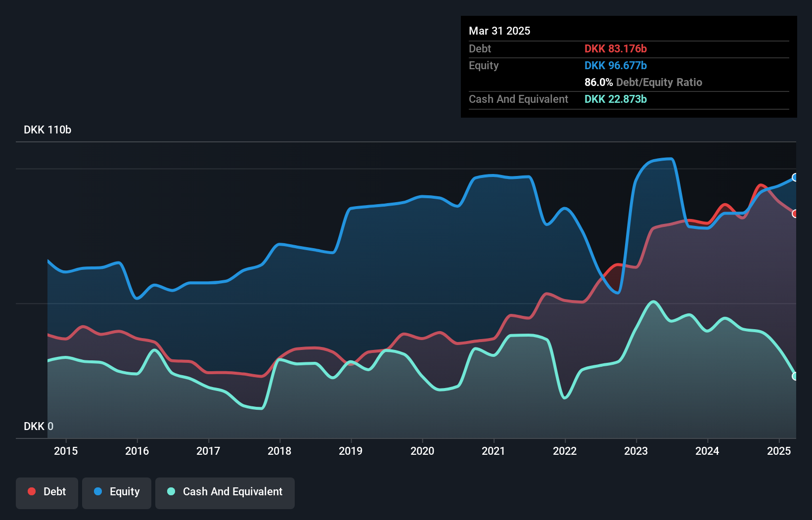Toggle the Cash And Equivalent legend button
The height and width of the screenshot is (520, 812).
click(x=225, y=492)
